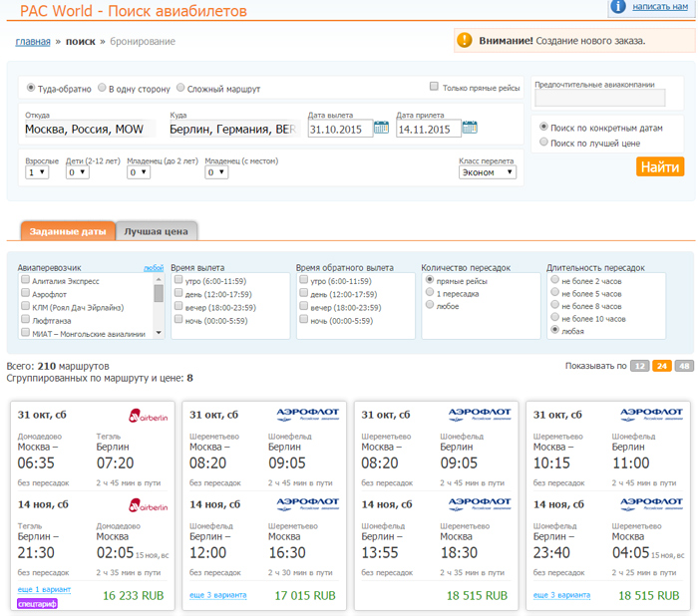The width and height of the screenshot is (698, 616).
Task: Open Взрослые passenger count dropdown
Action: pyautogui.click(x=37, y=171)
